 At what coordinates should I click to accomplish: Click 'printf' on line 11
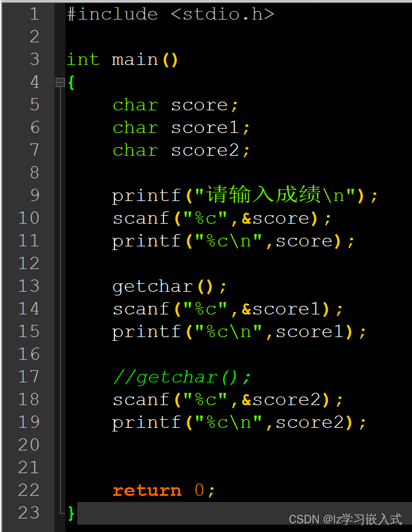[146, 241]
